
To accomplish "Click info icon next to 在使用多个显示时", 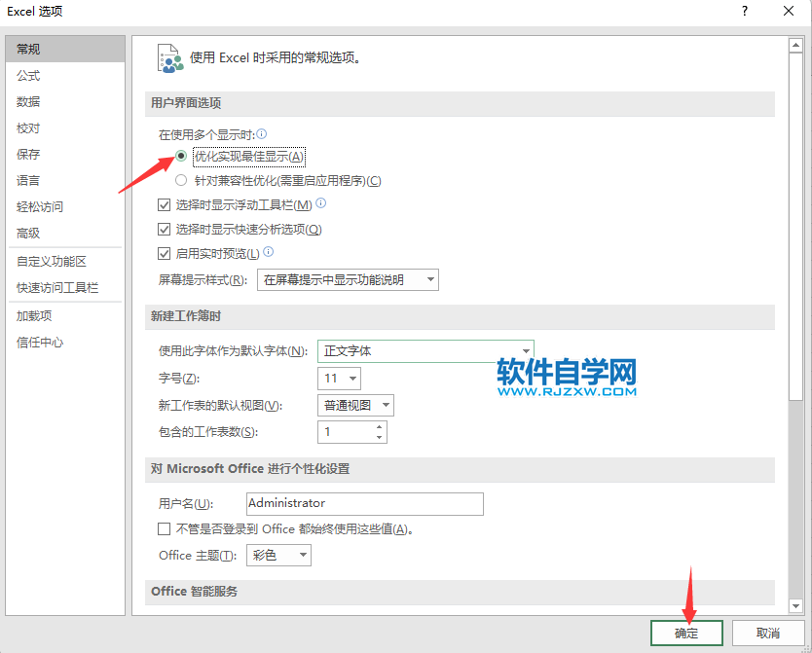I will point(262,134).
